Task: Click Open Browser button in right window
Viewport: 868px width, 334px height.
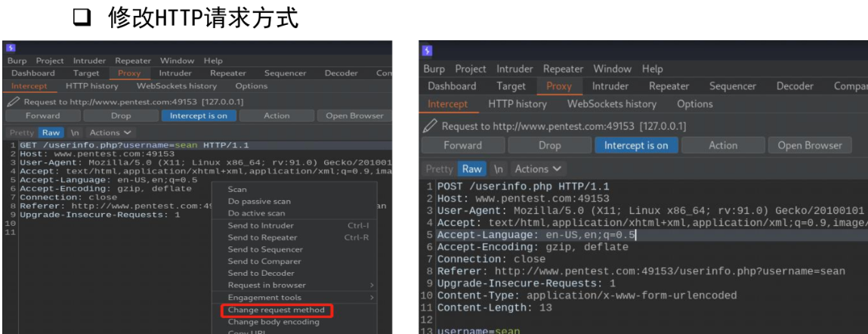Action: pyautogui.click(x=809, y=145)
